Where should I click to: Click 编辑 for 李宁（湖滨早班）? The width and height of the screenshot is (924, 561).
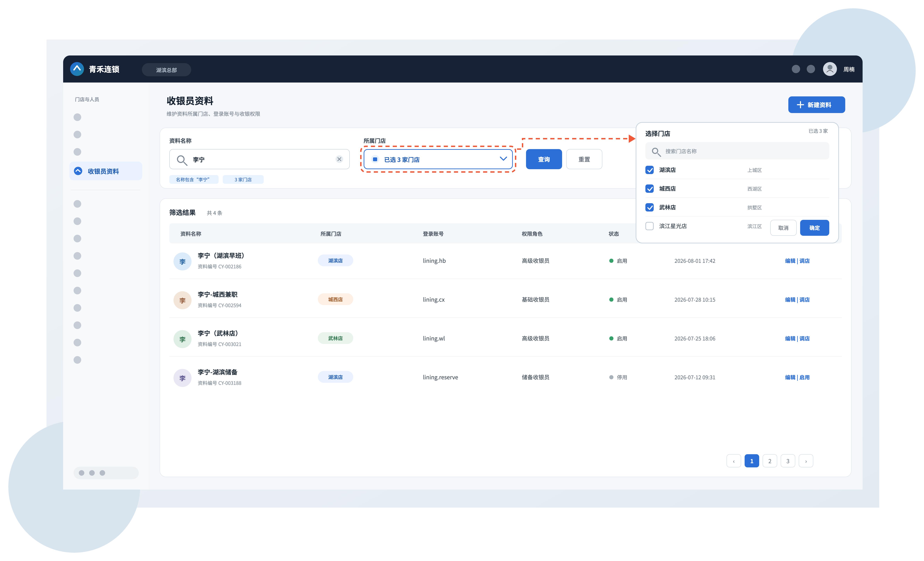(x=790, y=261)
